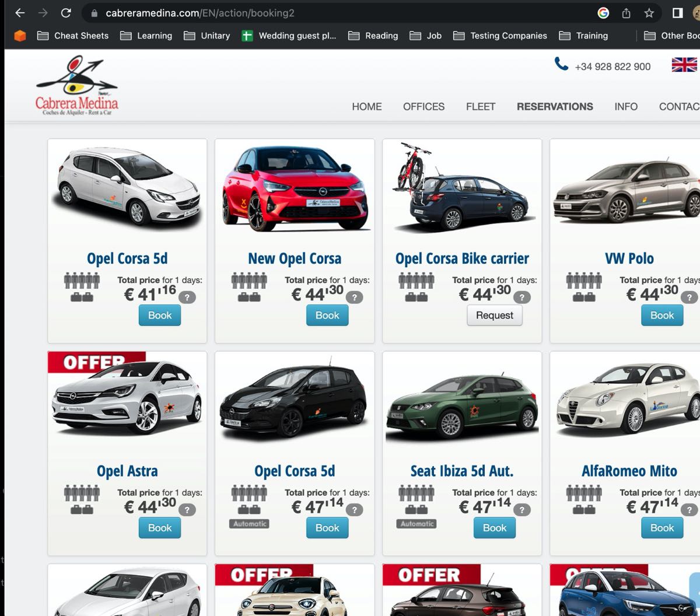Image resolution: width=700 pixels, height=616 pixels.
Task: Click the AlfaRomeo Mito title
Action: [629, 471]
